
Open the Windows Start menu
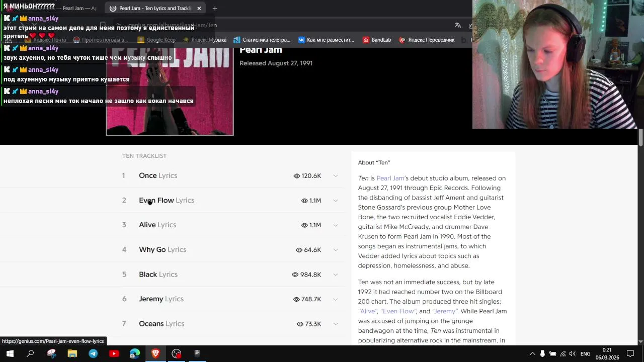tap(10, 353)
